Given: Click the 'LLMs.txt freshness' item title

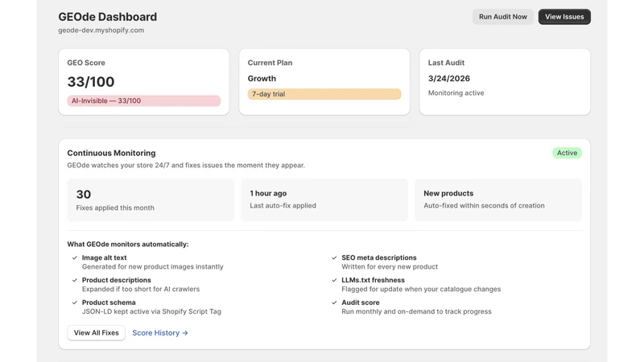Looking at the screenshot, I should (x=374, y=280).
